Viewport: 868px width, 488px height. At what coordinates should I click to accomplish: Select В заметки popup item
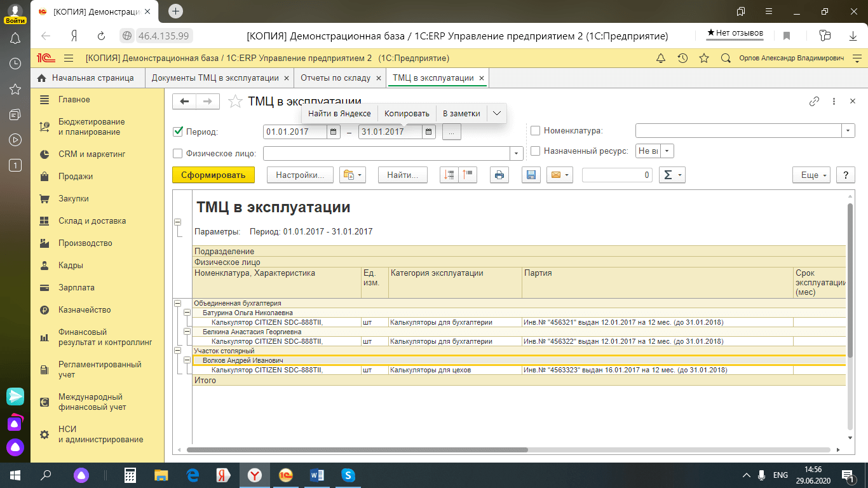[x=461, y=113]
